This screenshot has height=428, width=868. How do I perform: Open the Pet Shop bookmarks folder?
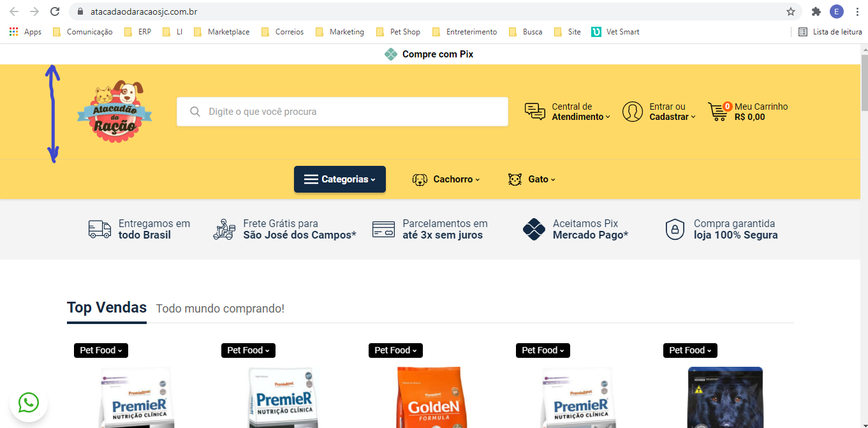399,32
